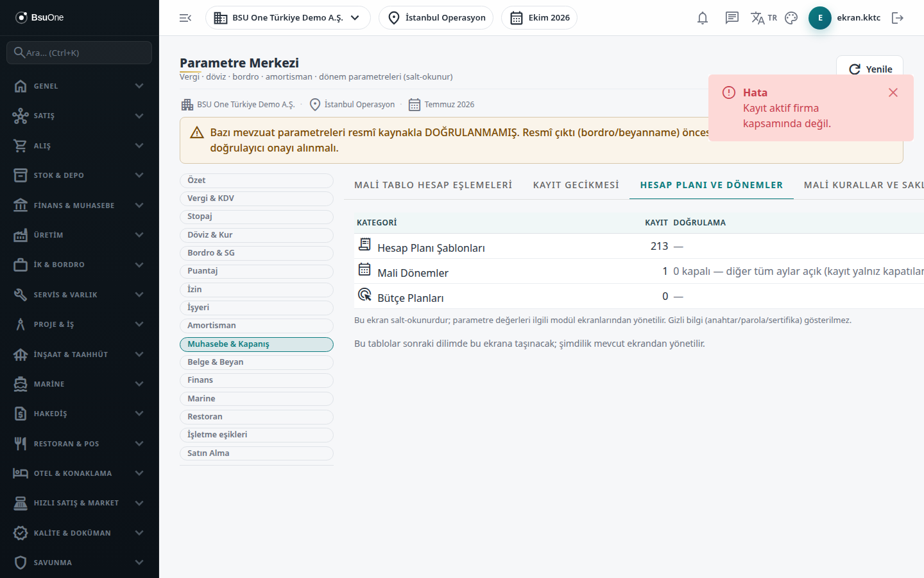924x578 pixels.
Task: Dismiss the Hata error notification
Action: point(893,92)
